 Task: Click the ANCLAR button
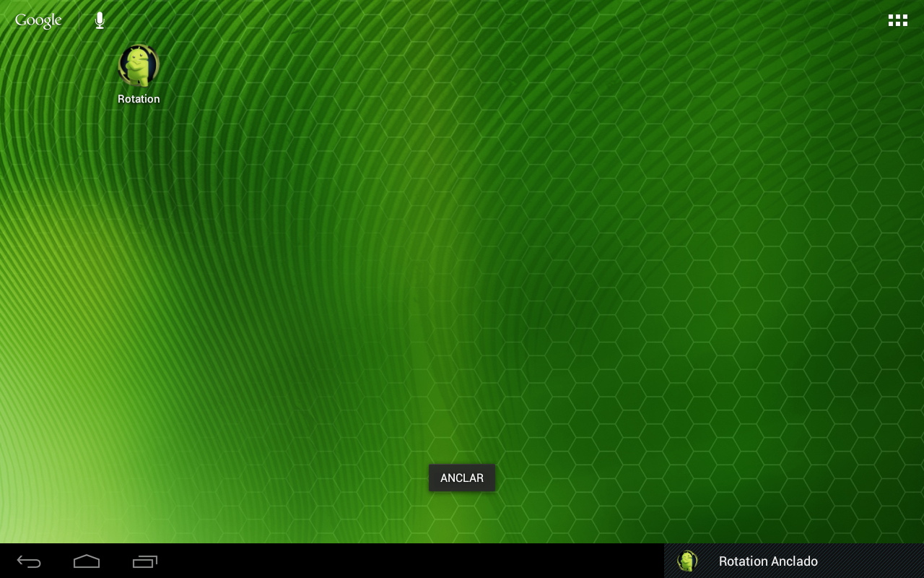tap(462, 478)
